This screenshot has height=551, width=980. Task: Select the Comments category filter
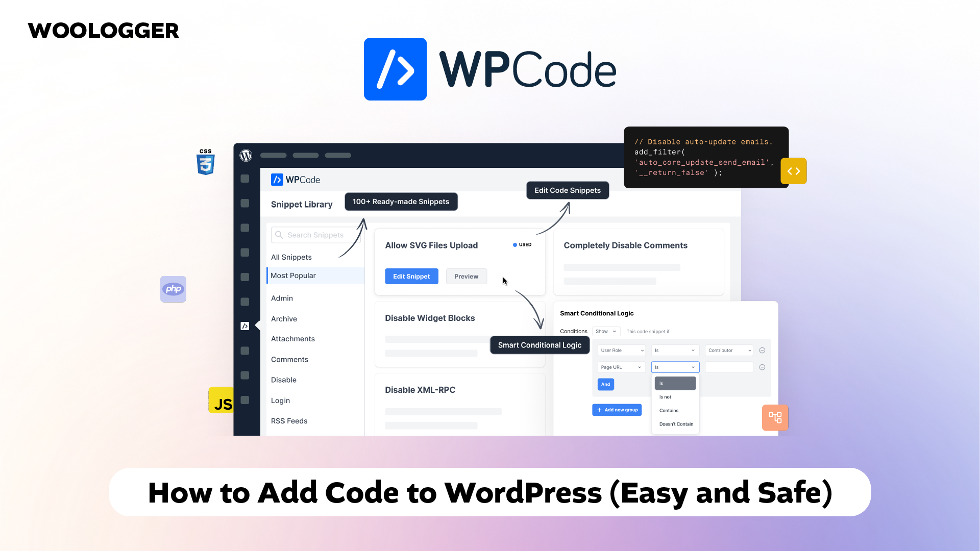(289, 359)
